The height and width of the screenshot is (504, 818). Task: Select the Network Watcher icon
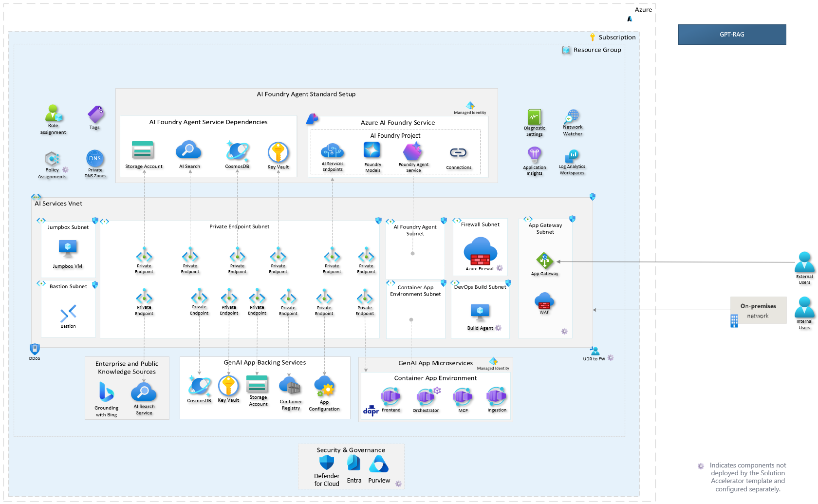pos(573,116)
